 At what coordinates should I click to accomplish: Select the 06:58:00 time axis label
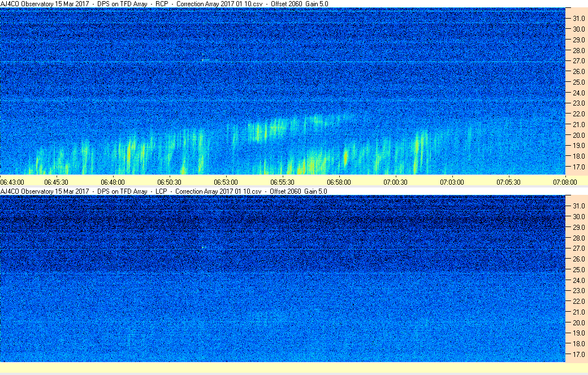tap(339, 182)
